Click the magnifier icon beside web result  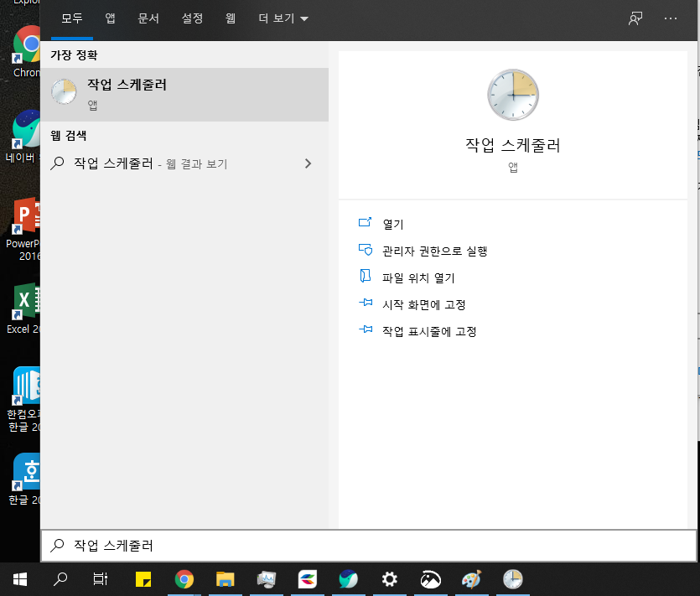tap(57, 163)
